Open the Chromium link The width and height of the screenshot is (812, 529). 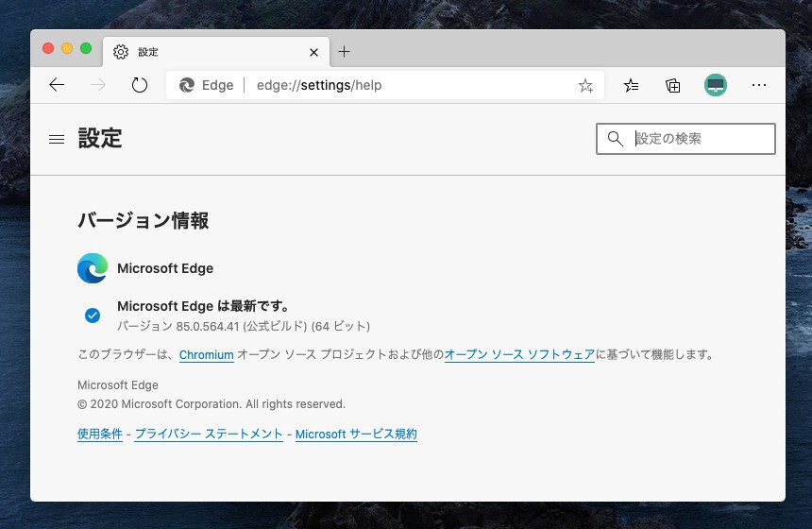click(207, 355)
